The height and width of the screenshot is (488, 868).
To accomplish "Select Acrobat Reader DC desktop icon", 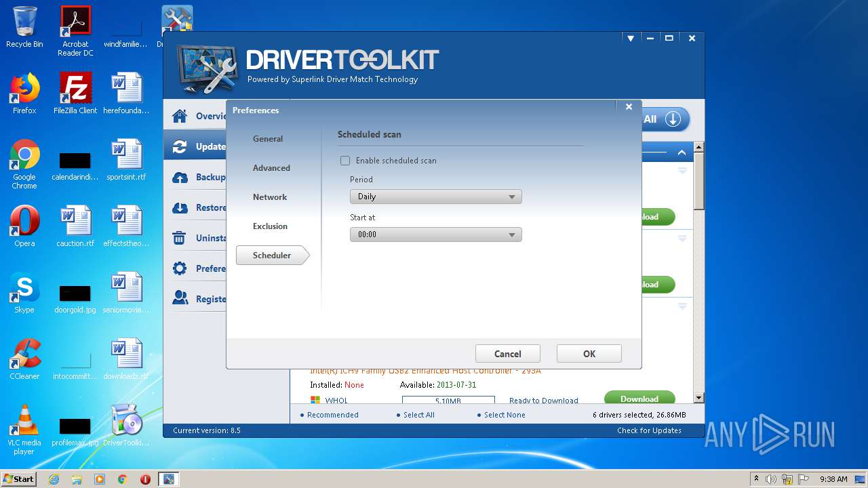I will tap(75, 31).
